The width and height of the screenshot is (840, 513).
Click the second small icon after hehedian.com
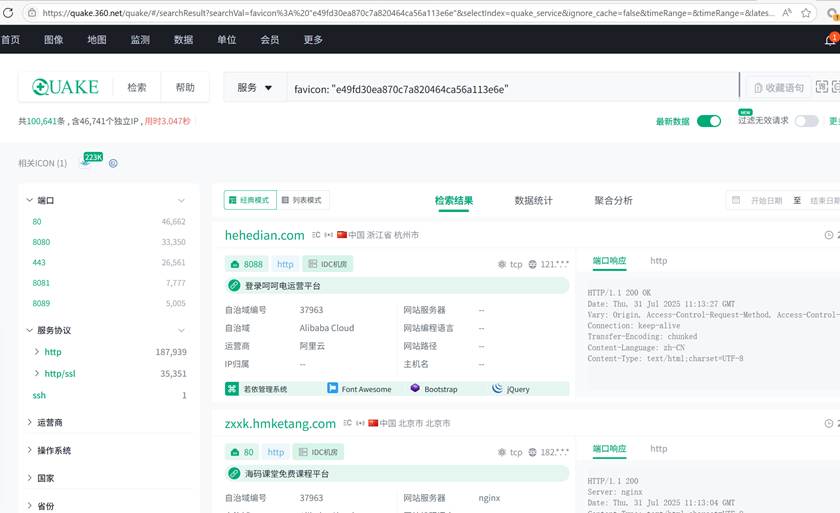(x=328, y=235)
